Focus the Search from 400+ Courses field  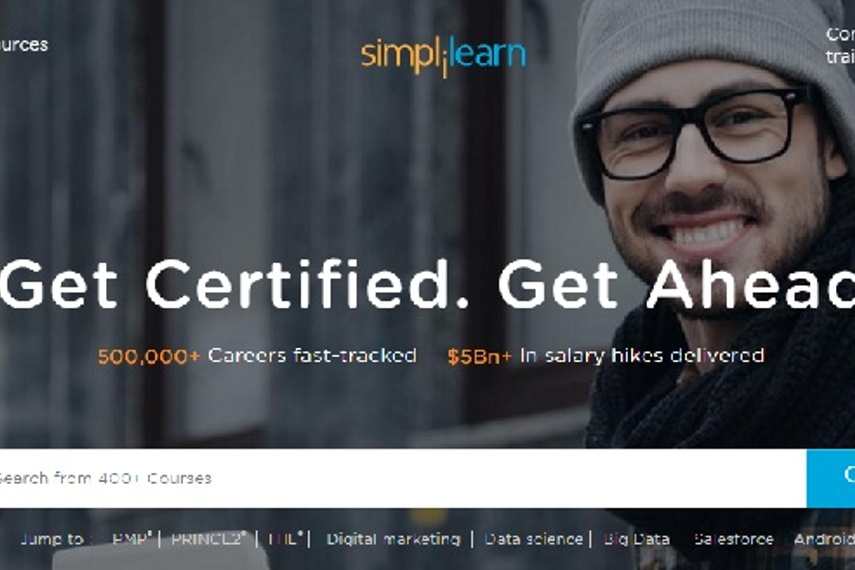tap(403, 478)
